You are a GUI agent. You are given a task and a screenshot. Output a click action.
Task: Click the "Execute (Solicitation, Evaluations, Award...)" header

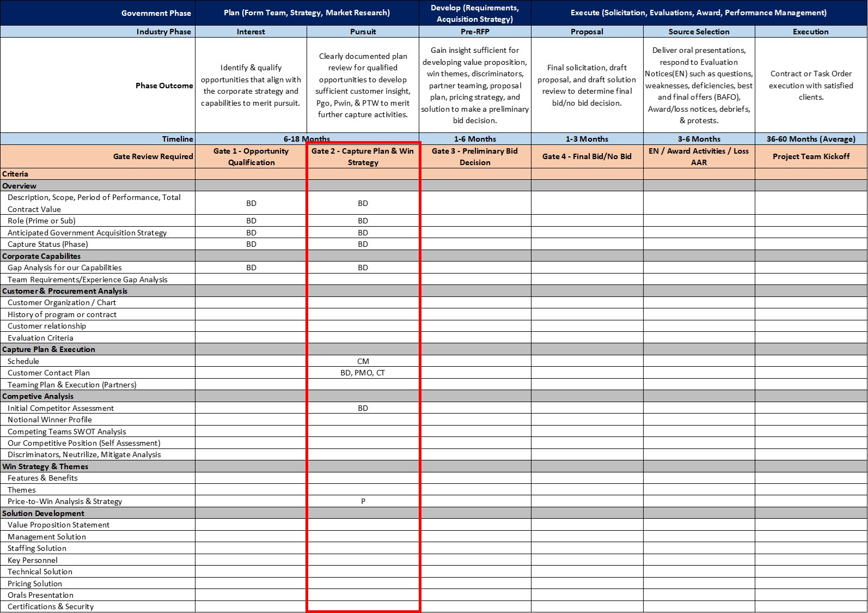[x=699, y=13]
